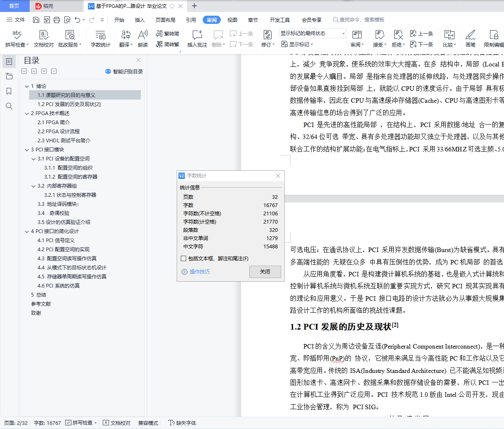Toggle 显示标记 show markup

tap(297, 44)
